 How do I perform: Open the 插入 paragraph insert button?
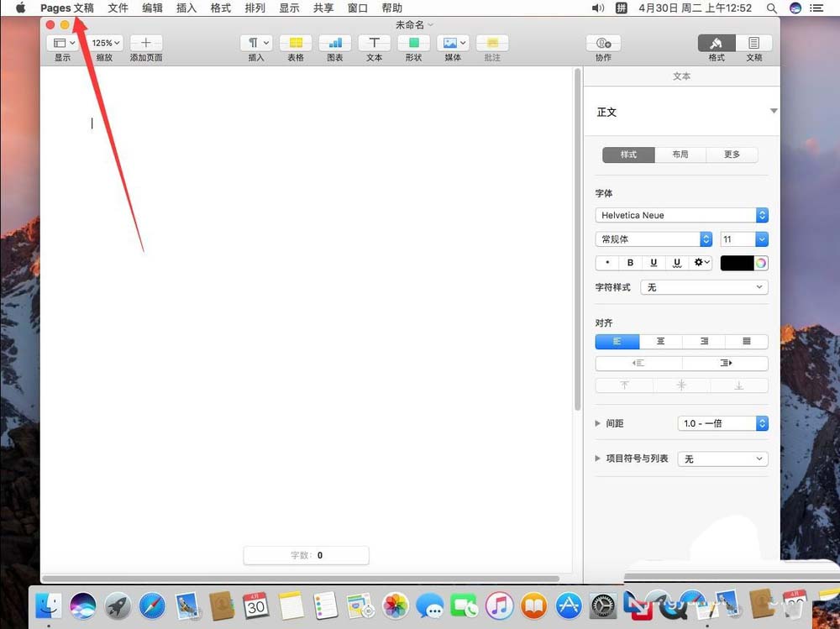pyautogui.click(x=256, y=43)
